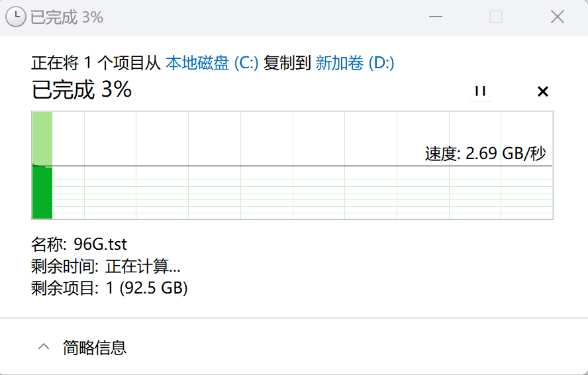Open the 新加卷 (D:) destination link

pos(355,63)
